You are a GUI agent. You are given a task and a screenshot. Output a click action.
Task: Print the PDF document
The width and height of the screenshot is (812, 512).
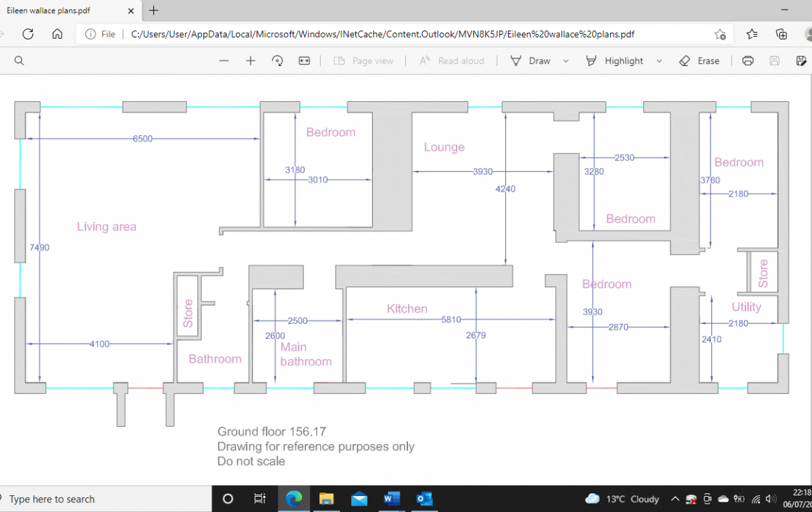(x=747, y=61)
